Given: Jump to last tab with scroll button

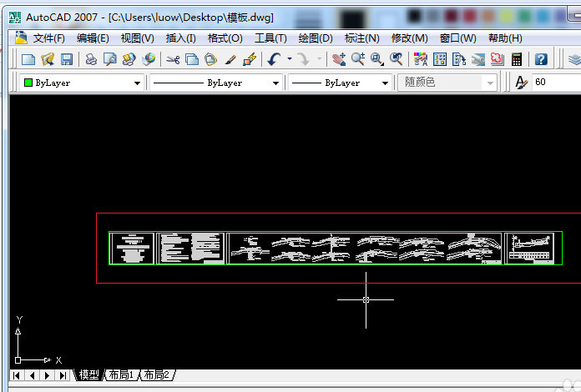Looking at the screenshot, I should point(63,375).
